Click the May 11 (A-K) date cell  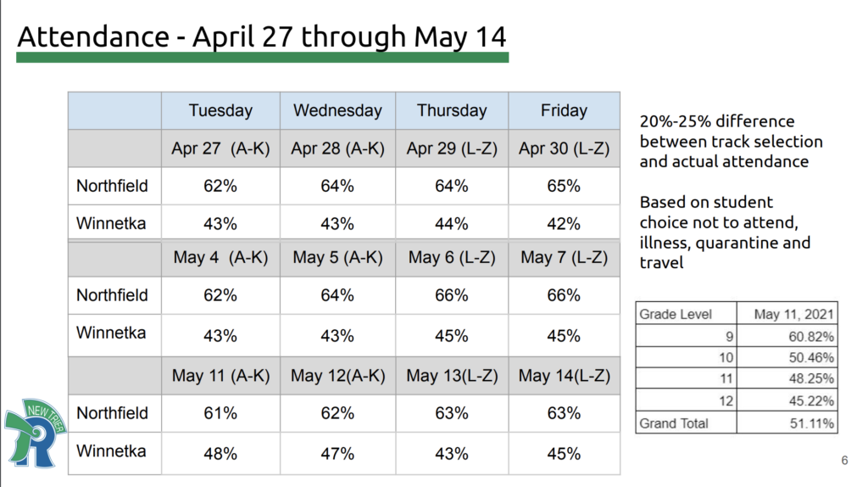[x=220, y=376]
